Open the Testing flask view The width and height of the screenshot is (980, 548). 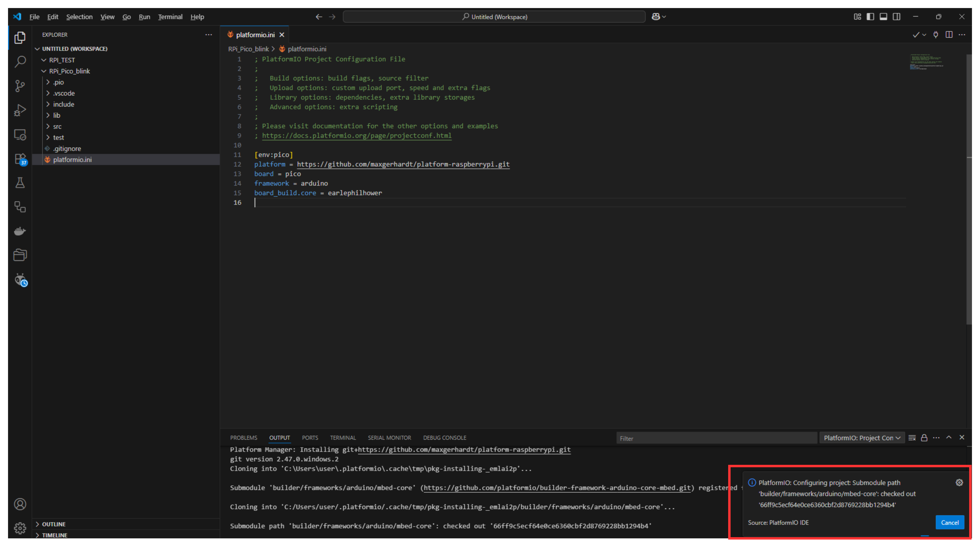click(x=20, y=183)
